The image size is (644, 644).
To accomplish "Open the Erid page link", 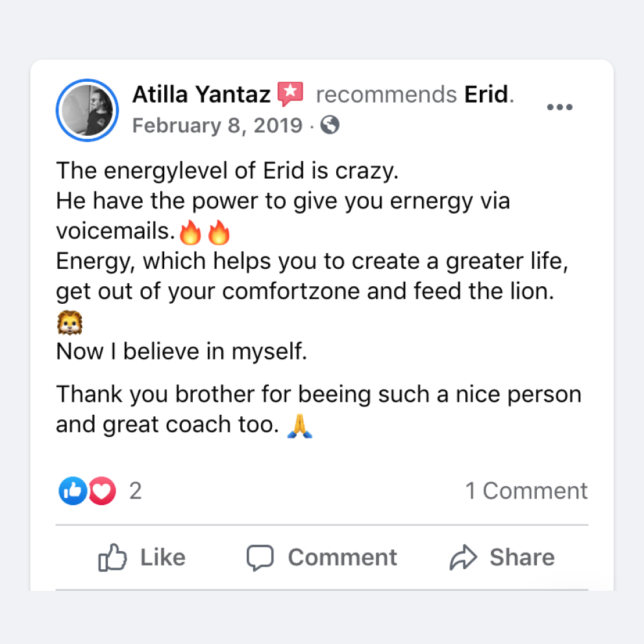I will (x=486, y=93).
